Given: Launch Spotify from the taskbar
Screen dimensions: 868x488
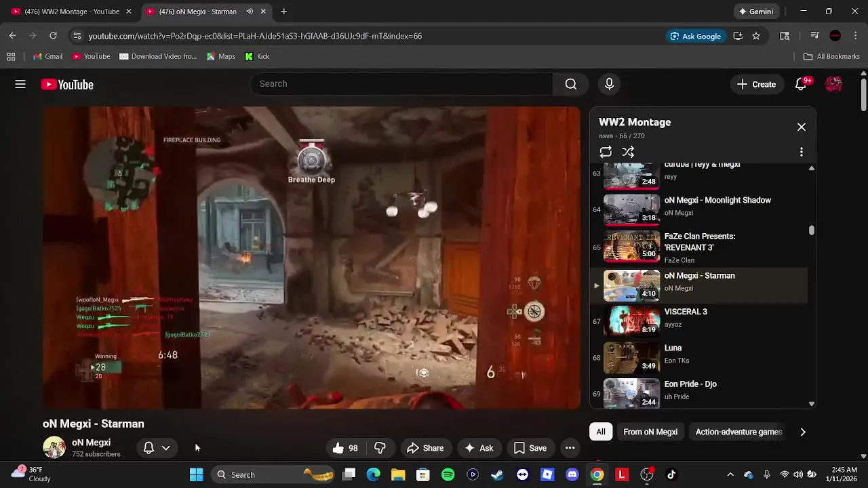Looking at the screenshot, I should (x=448, y=474).
